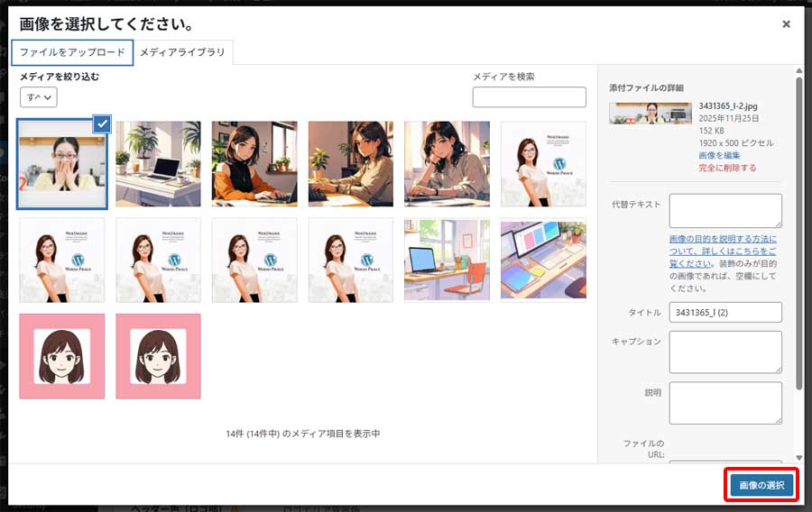Viewport: 812px width, 512px height.
Task: Choose the colorful desk with orange chair thumbnail
Action: point(448,261)
